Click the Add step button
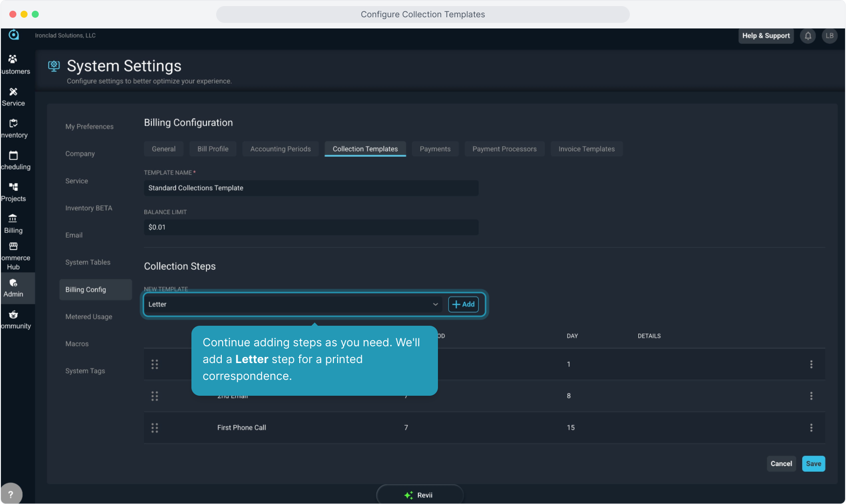The height and width of the screenshot is (504, 846). 463,304
